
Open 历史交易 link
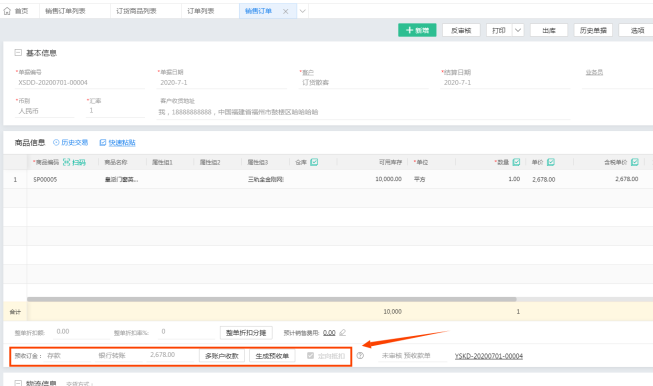[75, 142]
